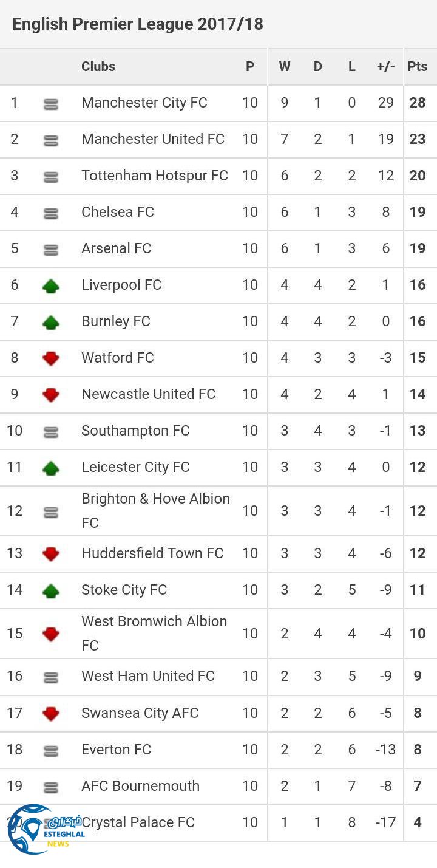Click the unchanged-position icon beside Manchester City FC
The height and width of the screenshot is (868, 437).
(51, 104)
